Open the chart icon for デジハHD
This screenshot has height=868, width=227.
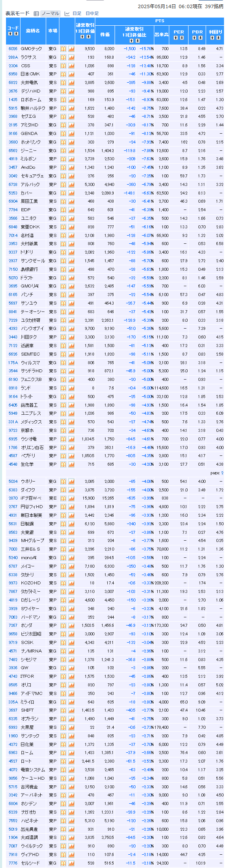pyautogui.click(x=71, y=91)
